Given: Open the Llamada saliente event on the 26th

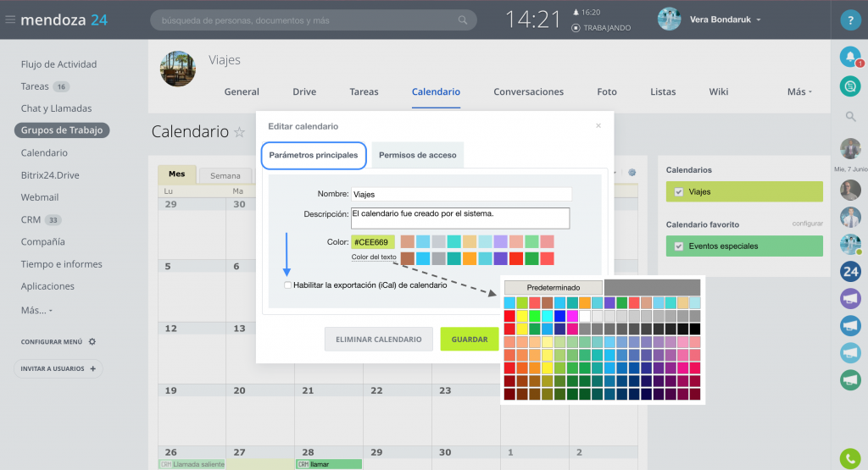Looking at the screenshot, I should [x=192, y=464].
